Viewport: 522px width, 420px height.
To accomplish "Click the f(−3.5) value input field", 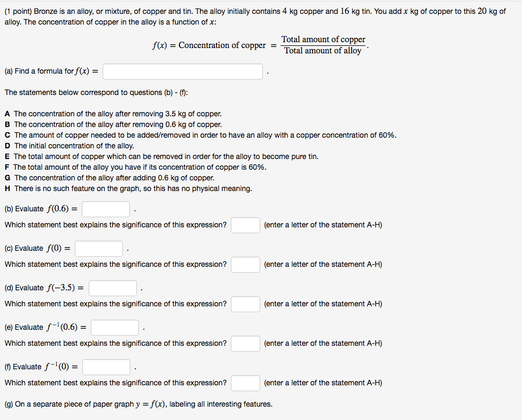I will click(113, 288).
